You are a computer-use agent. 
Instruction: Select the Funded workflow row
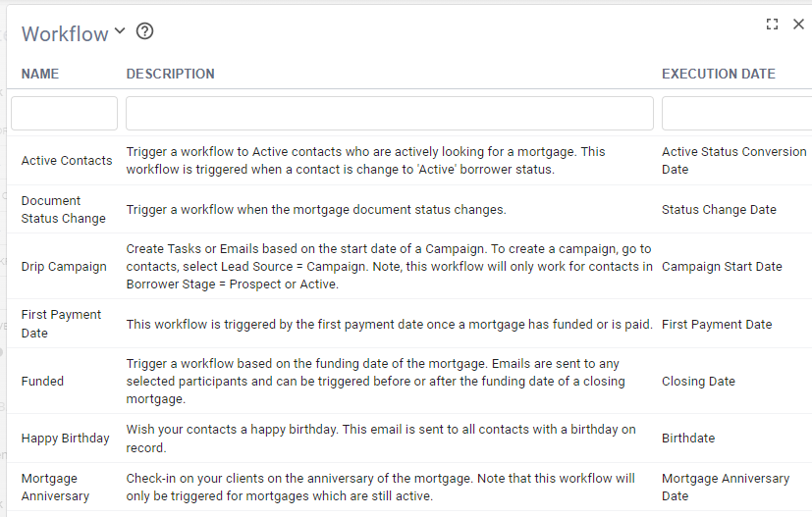coord(42,382)
